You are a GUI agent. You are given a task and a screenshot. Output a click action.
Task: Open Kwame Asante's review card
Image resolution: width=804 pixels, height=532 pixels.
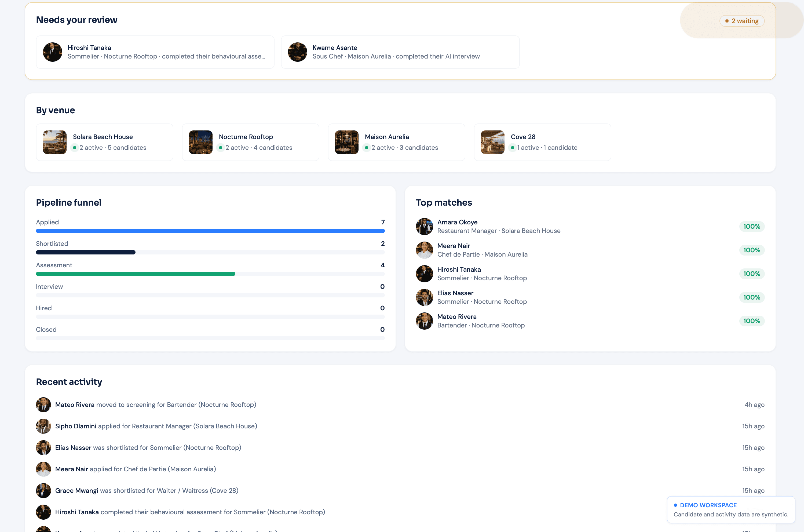click(400, 52)
